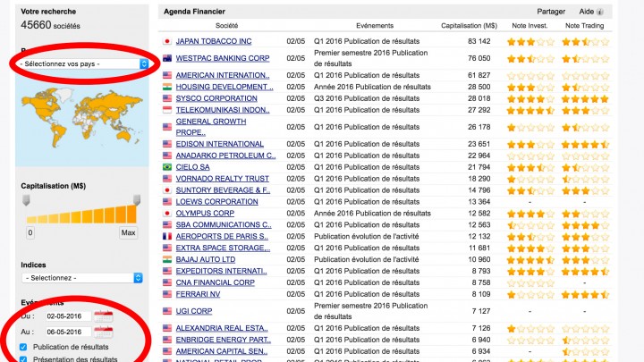Sort by Société column header
This screenshot has height=362, width=644.
pos(226,25)
